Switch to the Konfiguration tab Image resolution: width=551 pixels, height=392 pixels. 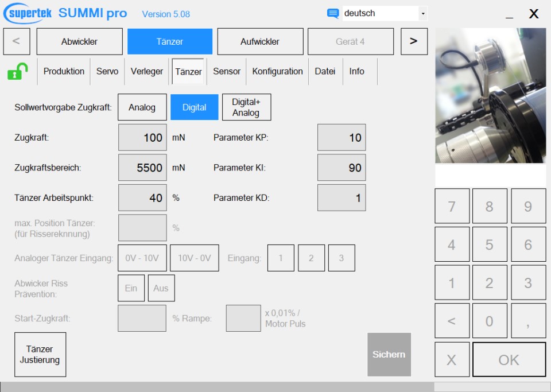(277, 71)
